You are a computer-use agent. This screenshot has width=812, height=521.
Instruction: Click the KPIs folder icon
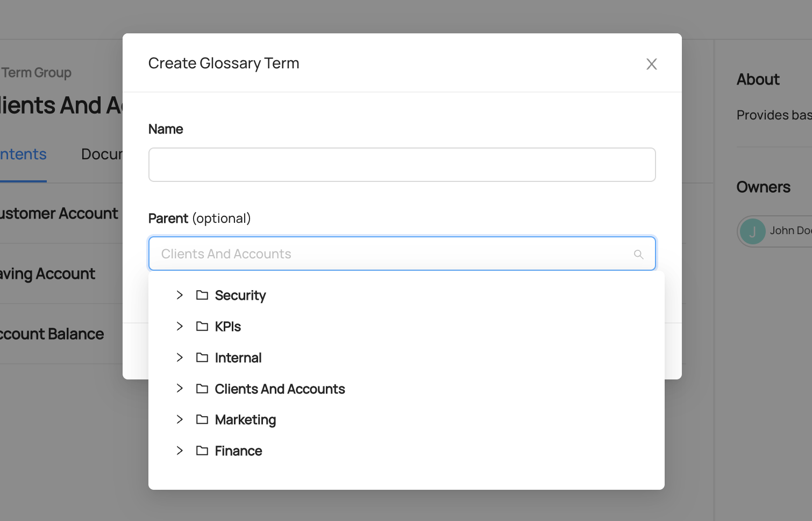[x=202, y=326]
